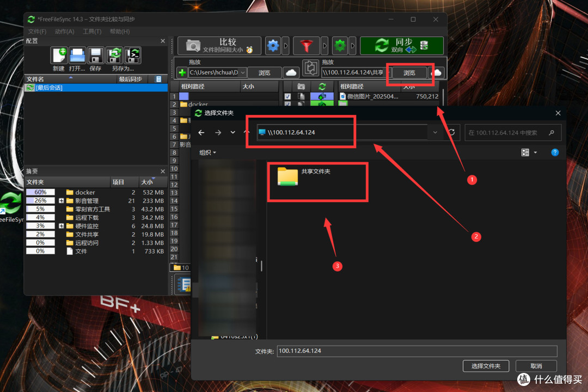Open help in the folder dialog
Viewport: 588px width, 392px height.
tap(555, 152)
